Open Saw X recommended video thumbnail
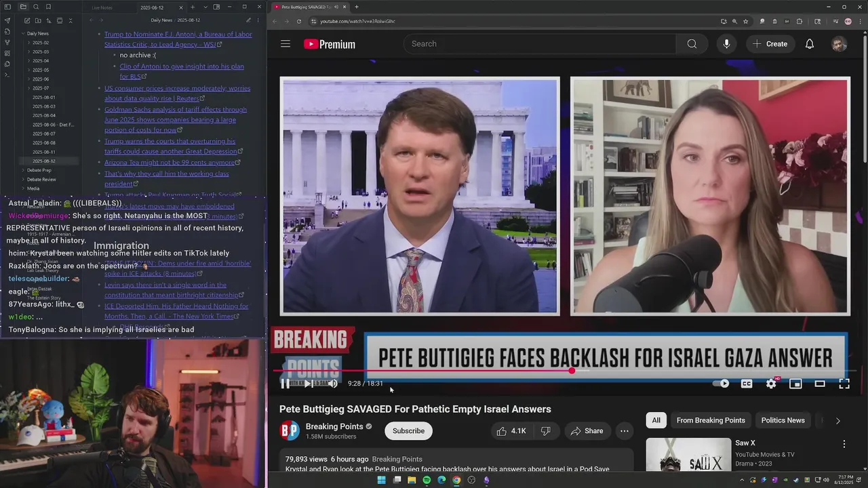The height and width of the screenshot is (488, 868). point(688,455)
